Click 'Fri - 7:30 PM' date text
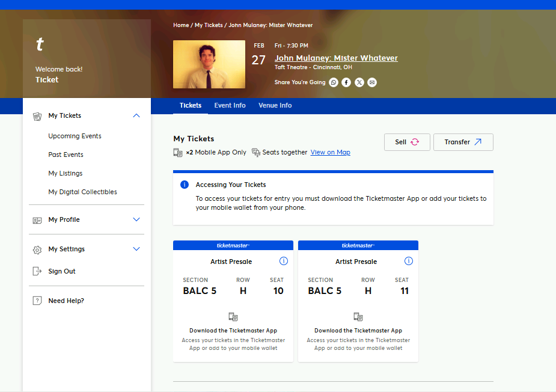 tap(291, 46)
